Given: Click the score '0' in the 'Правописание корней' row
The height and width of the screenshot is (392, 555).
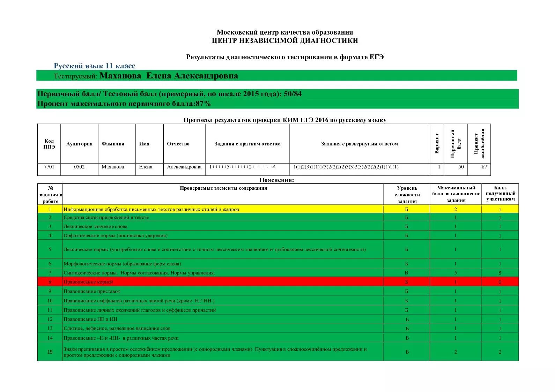Looking at the screenshot, I should pos(500,282).
